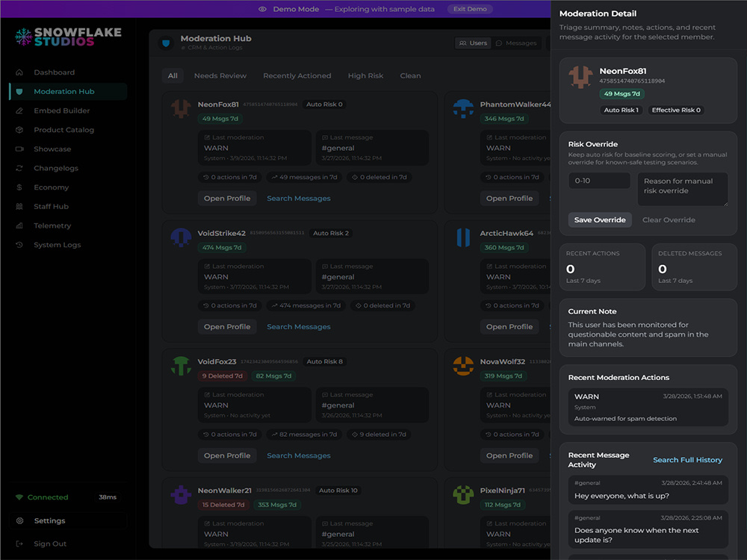Click NovaWolf32 orange avatar
The width and height of the screenshot is (747, 560).
click(x=463, y=366)
